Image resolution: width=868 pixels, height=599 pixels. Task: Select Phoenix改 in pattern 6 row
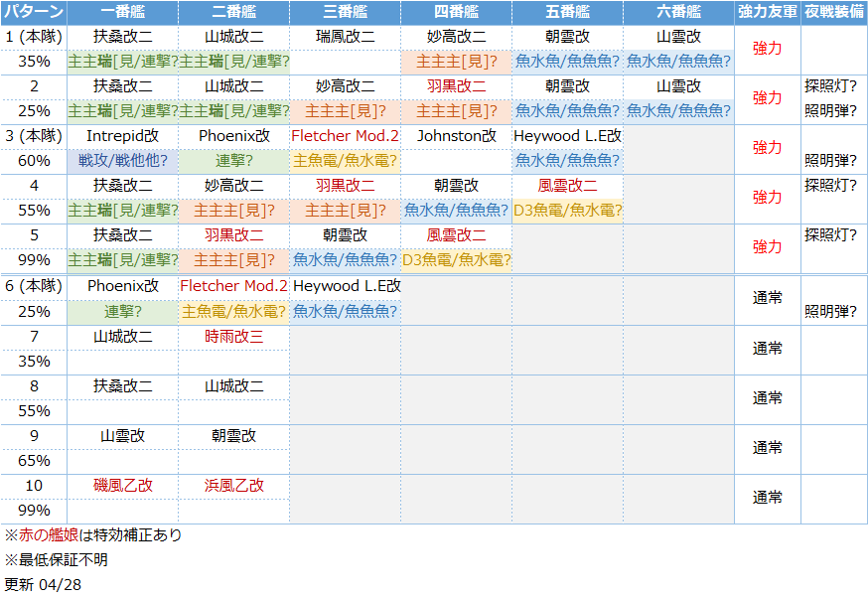(x=123, y=286)
